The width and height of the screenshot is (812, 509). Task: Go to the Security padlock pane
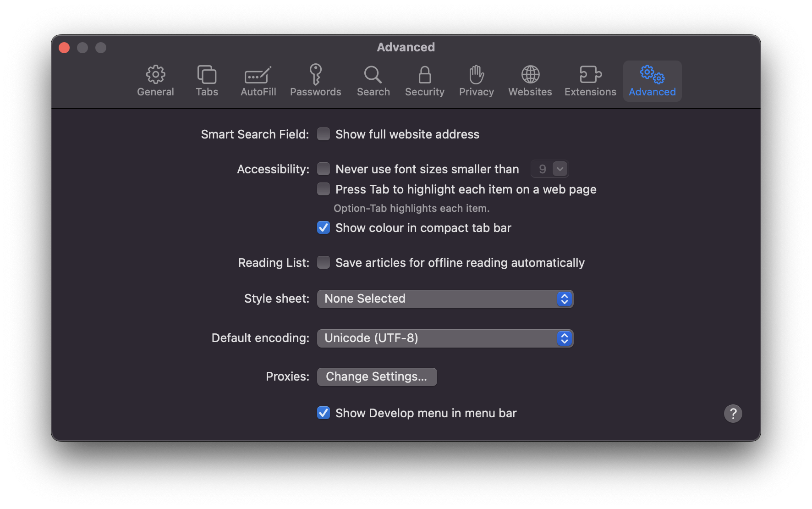point(424,81)
